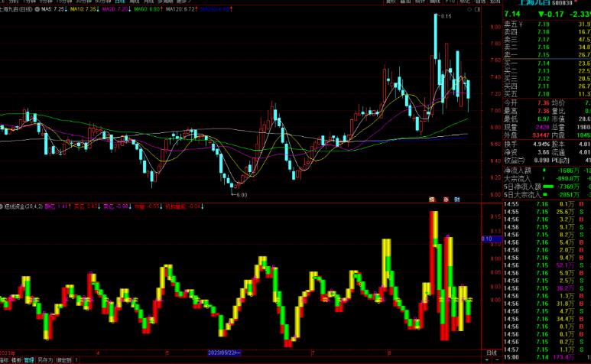591x364 pixels.
Task: Open the 画线 drawing tools
Action: tap(435, 2)
